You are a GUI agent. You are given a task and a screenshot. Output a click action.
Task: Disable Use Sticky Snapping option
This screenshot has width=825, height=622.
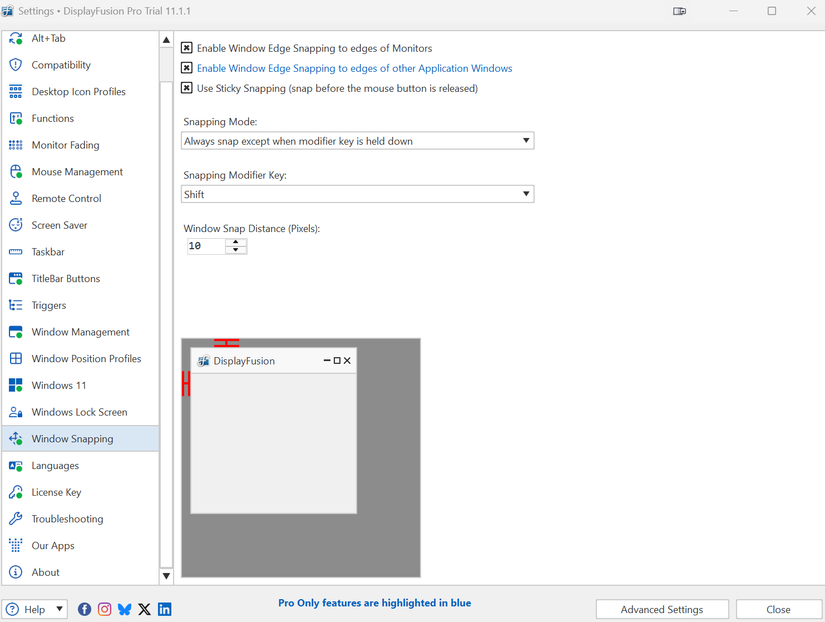click(186, 88)
